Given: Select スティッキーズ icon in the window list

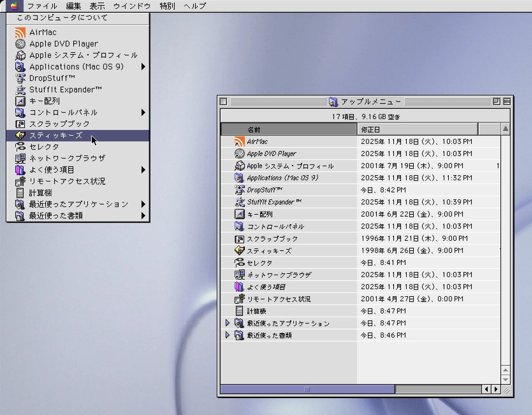Looking at the screenshot, I should click(x=239, y=251).
